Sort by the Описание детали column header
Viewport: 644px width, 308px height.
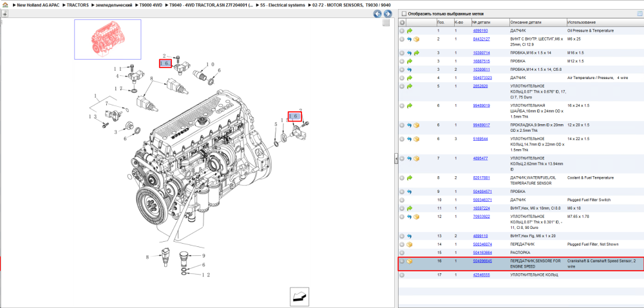(537, 22)
